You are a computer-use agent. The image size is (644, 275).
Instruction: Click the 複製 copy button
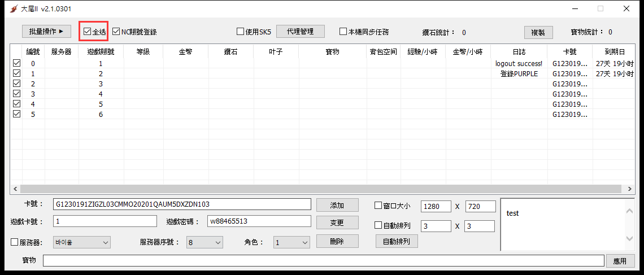(538, 32)
